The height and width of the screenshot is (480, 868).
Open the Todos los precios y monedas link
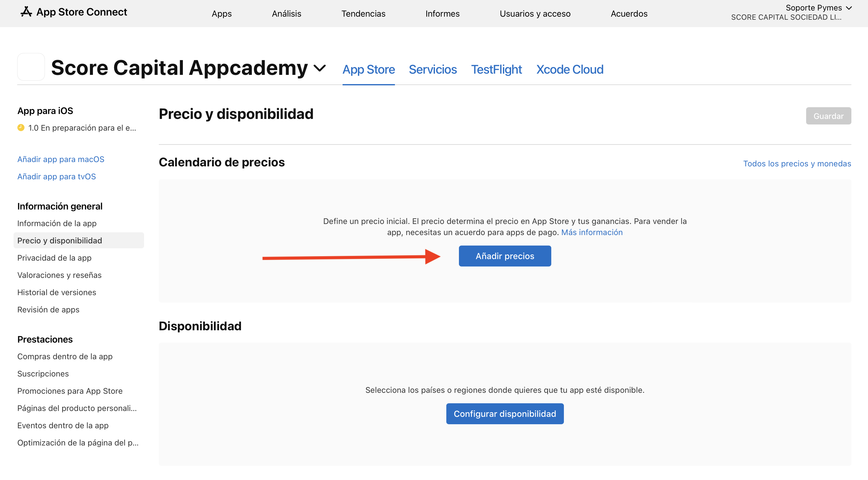pyautogui.click(x=797, y=164)
